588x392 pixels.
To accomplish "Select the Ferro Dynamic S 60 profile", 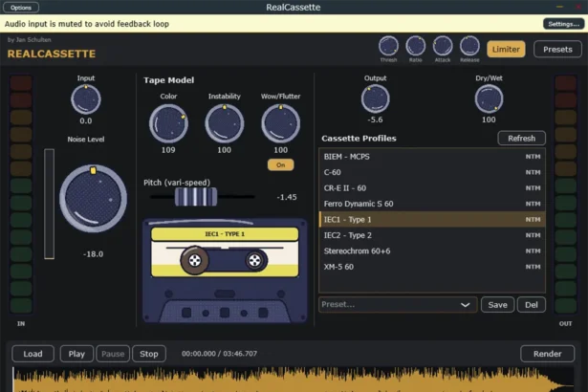I will pyautogui.click(x=432, y=204).
